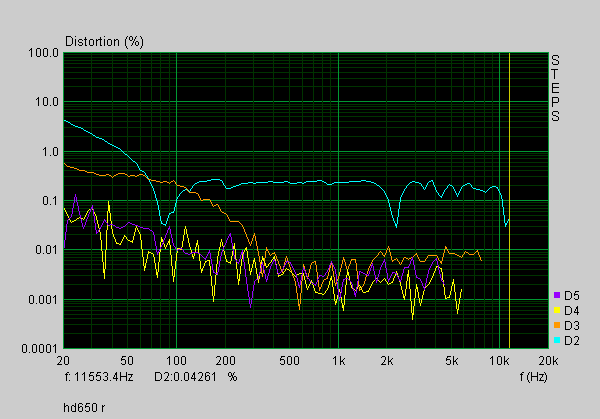Click the f (Hz) axis label
Screen dimensions: 600x419
coord(533,377)
